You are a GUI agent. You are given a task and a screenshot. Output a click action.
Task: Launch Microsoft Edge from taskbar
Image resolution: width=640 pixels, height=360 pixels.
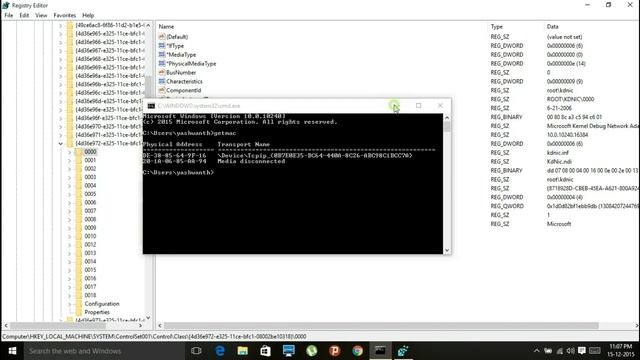[220, 351]
